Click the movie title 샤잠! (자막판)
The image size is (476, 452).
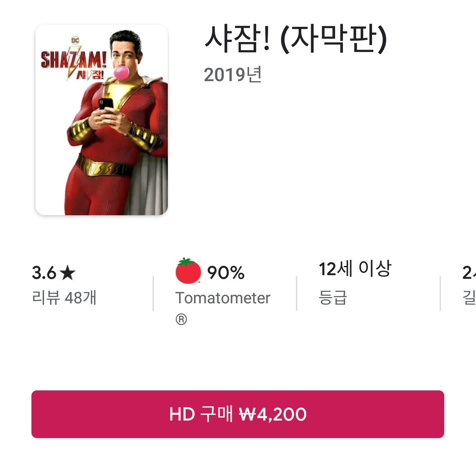pos(296,39)
